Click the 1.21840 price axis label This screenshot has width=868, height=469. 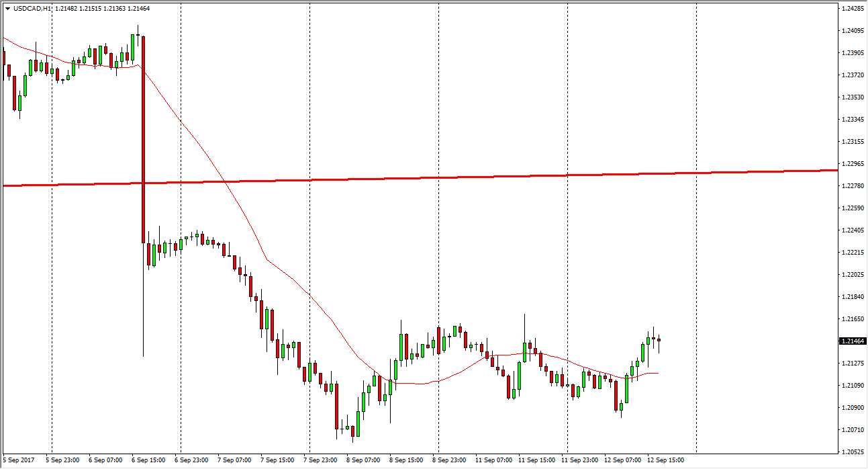click(x=853, y=296)
